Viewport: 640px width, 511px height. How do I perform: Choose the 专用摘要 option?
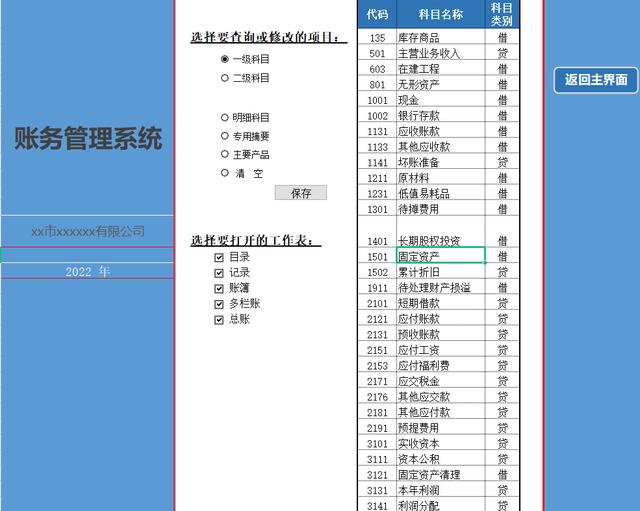click(224, 136)
